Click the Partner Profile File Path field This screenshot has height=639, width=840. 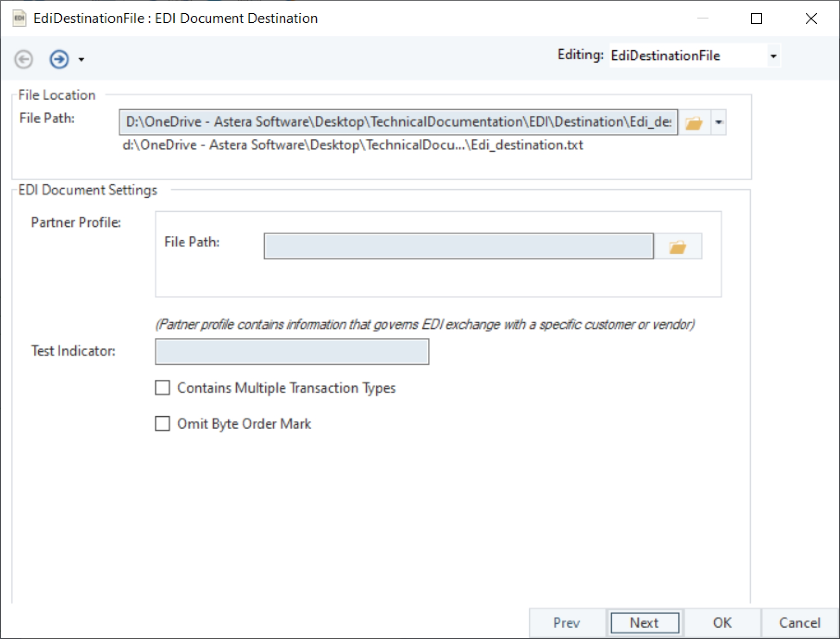click(458, 246)
